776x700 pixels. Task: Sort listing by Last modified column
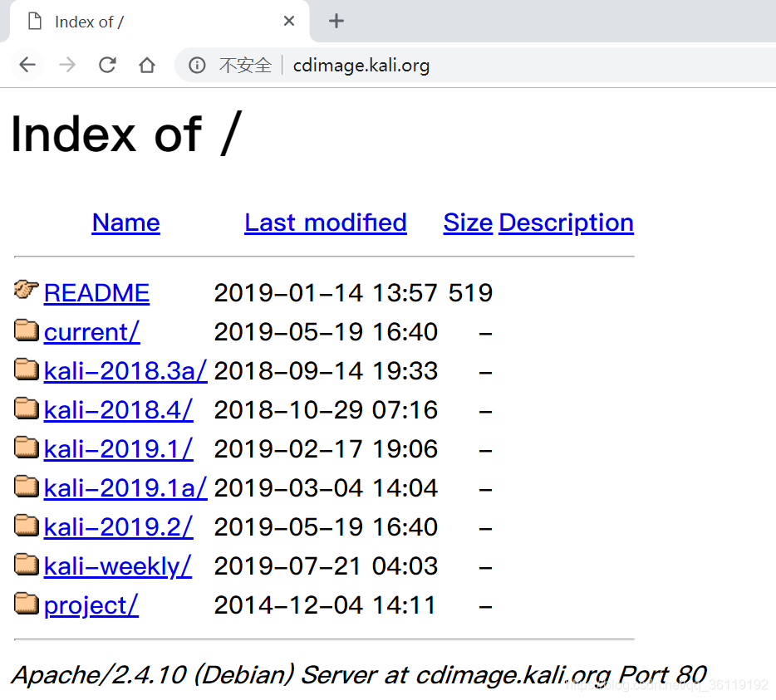325,223
